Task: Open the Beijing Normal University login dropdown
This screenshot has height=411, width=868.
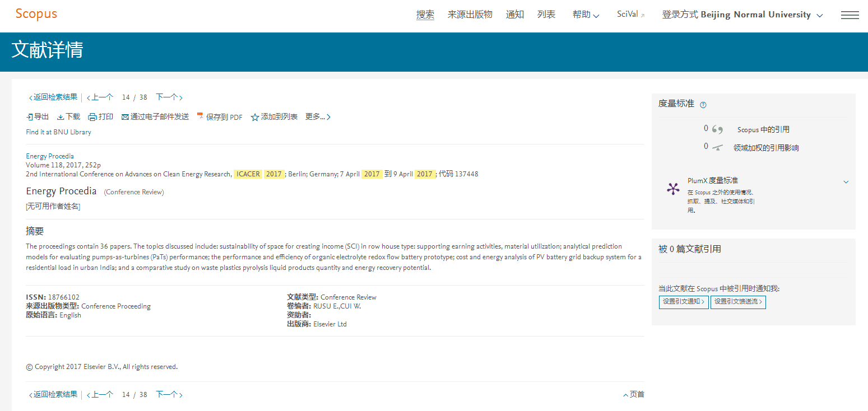Action: tap(742, 15)
